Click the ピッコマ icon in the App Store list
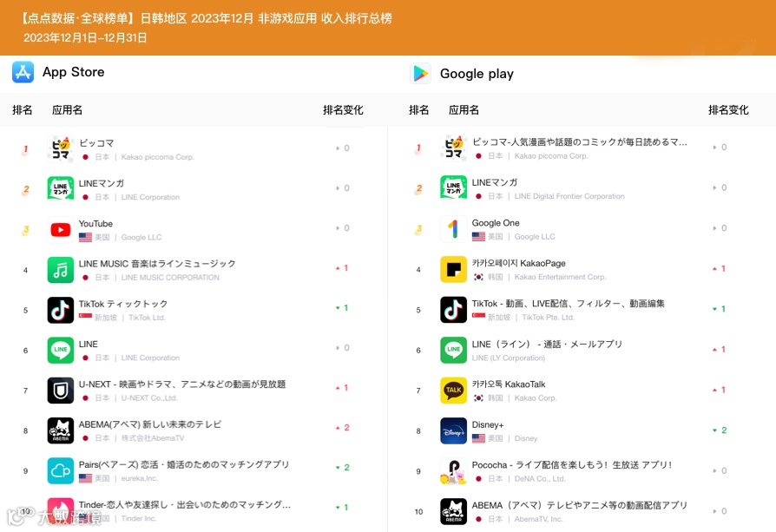The image size is (776, 532). click(60, 148)
